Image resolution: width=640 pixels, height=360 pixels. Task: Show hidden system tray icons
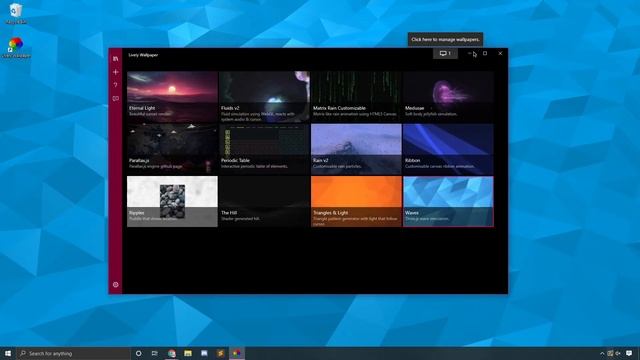pyautogui.click(x=602, y=353)
